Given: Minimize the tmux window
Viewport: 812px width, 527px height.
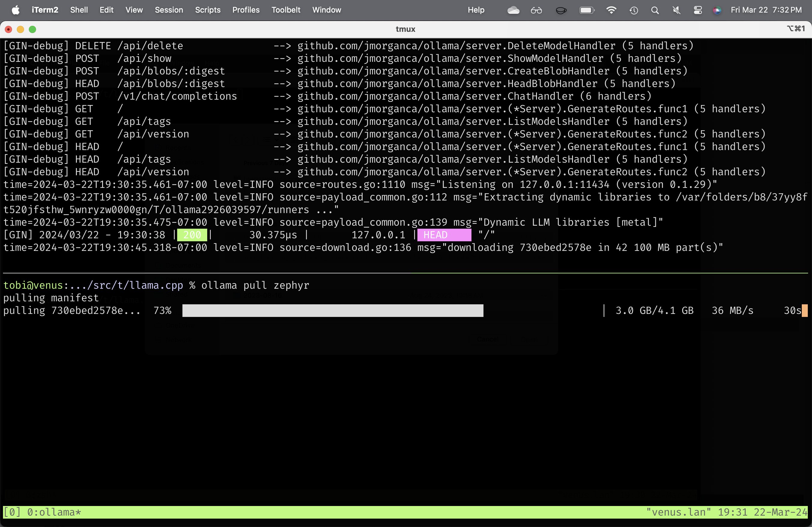Looking at the screenshot, I should coord(20,29).
